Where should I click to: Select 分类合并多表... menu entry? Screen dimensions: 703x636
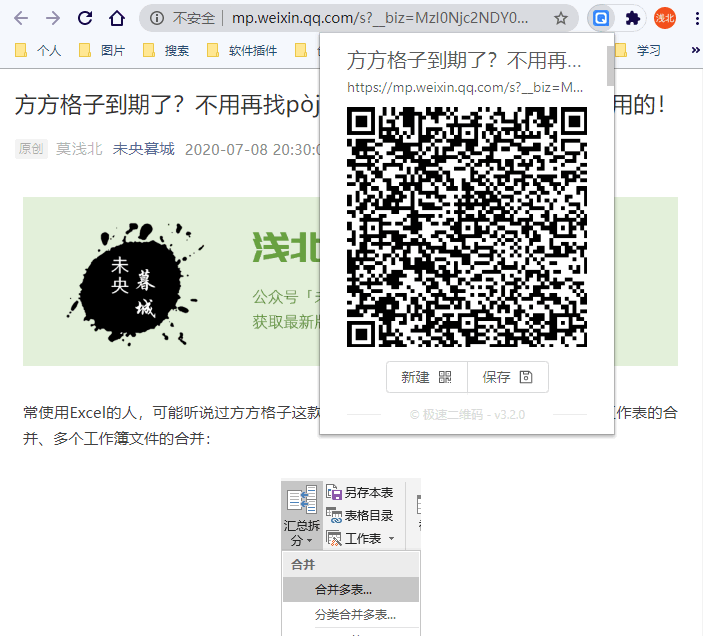point(351,614)
